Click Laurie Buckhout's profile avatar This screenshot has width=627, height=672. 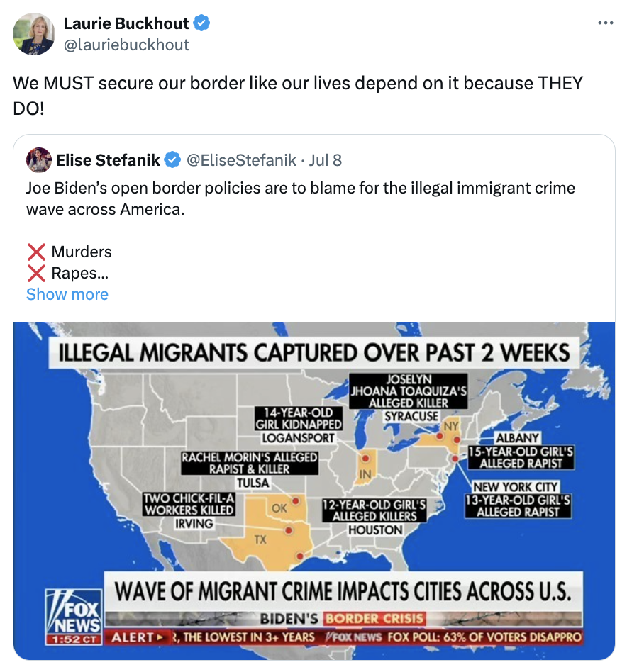point(33,34)
